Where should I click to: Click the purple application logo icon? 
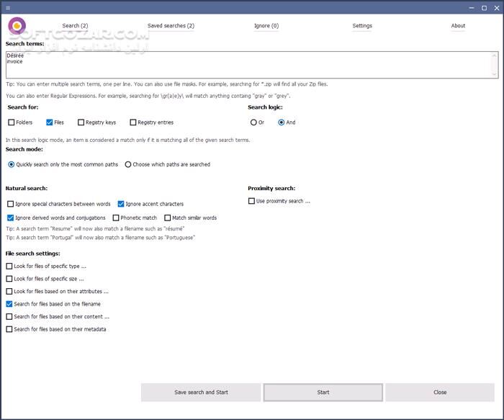click(x=17, y=26)
